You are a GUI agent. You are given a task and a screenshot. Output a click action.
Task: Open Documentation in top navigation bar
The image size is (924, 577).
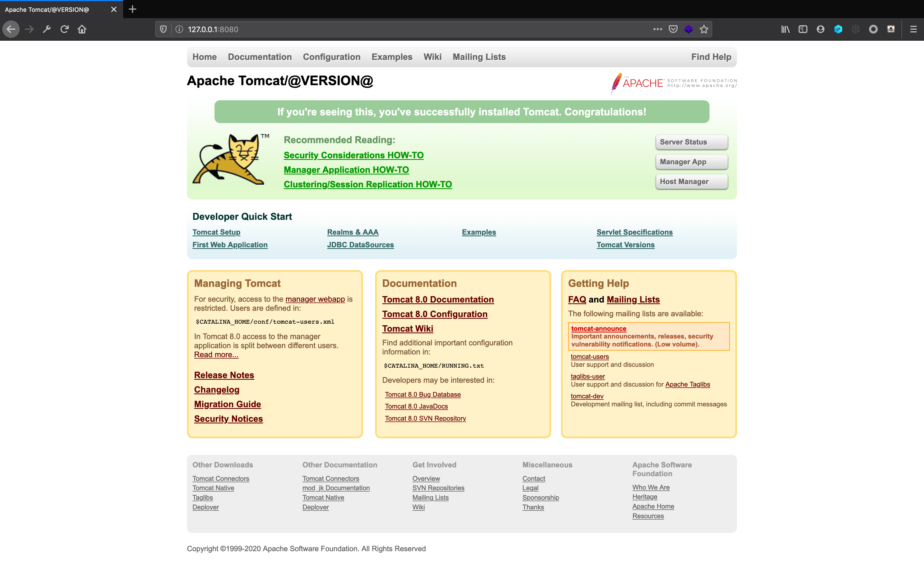tap(260, 57)
